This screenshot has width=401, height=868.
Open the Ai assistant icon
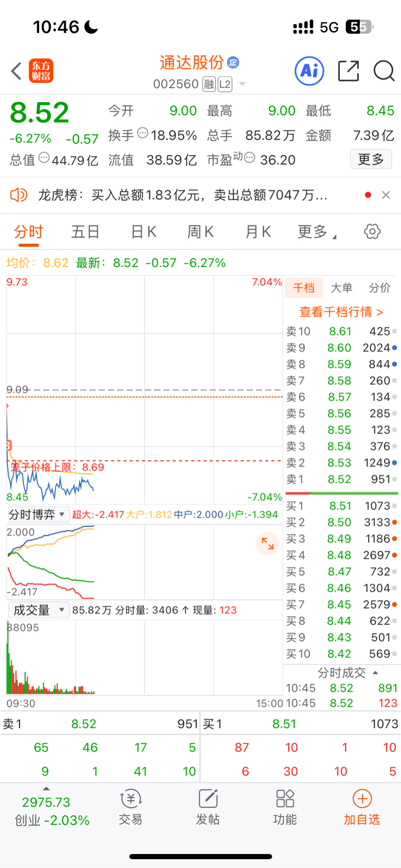pyautogui.click(x=310, y=70)
